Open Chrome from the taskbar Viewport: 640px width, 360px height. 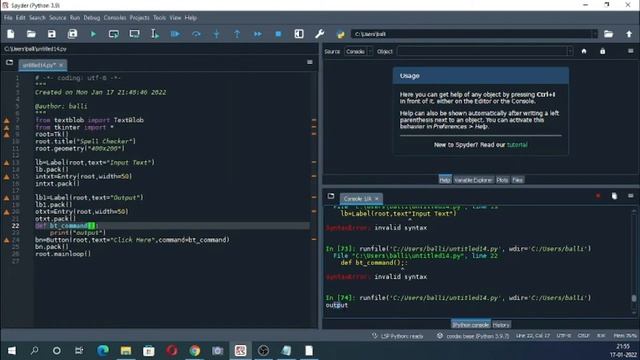tap(195, 350)
